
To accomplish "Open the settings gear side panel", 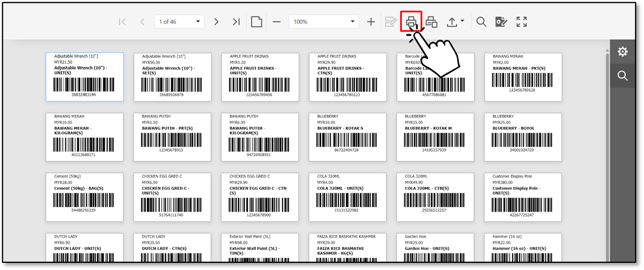I will point(623,52).
